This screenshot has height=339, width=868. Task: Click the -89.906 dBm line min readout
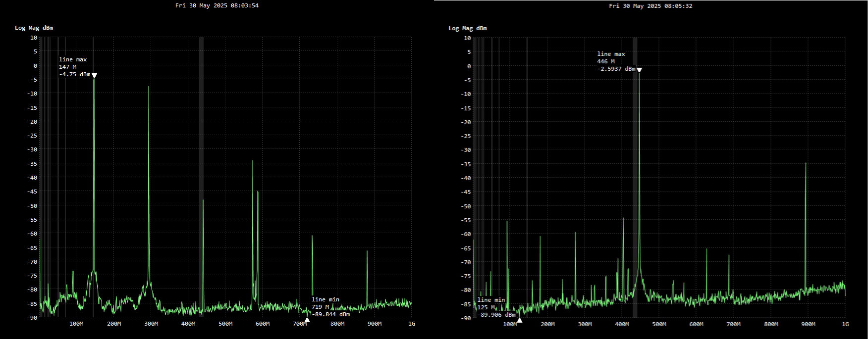[x=496, y=315]
